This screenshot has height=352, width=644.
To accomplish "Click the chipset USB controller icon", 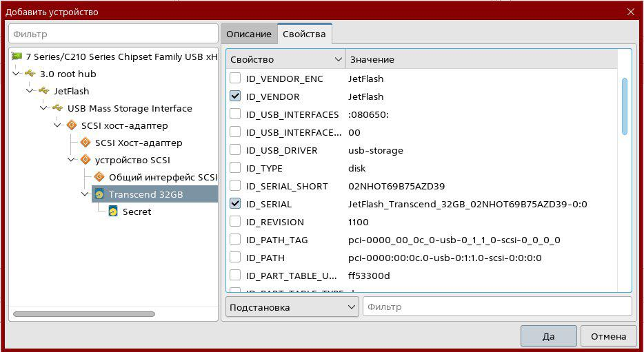I will click(x=17, y=56).
